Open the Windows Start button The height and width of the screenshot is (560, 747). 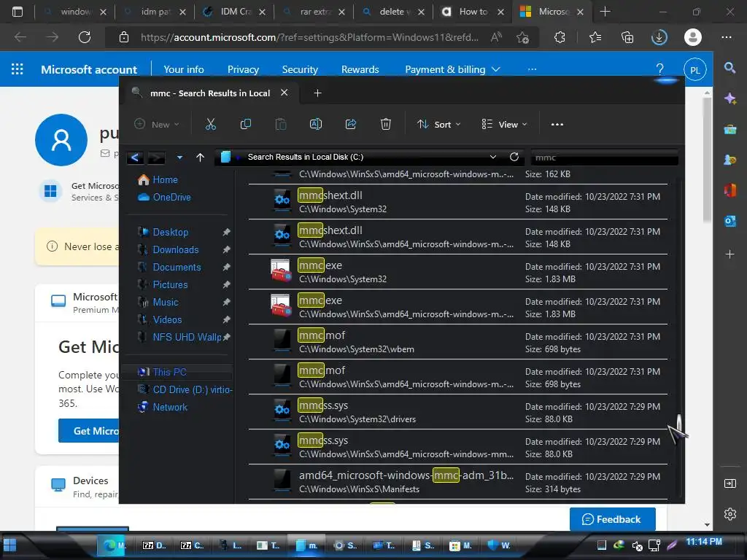[x=10, y=545]
